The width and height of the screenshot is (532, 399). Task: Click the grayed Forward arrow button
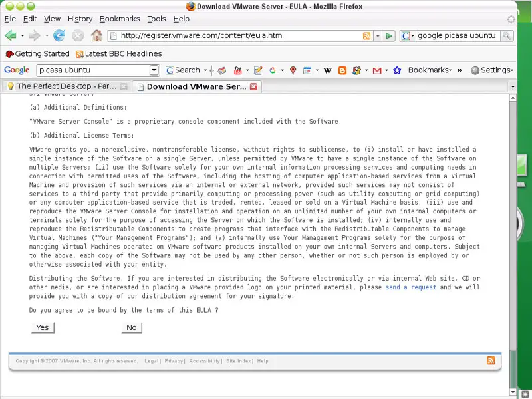tap(35, 35)
